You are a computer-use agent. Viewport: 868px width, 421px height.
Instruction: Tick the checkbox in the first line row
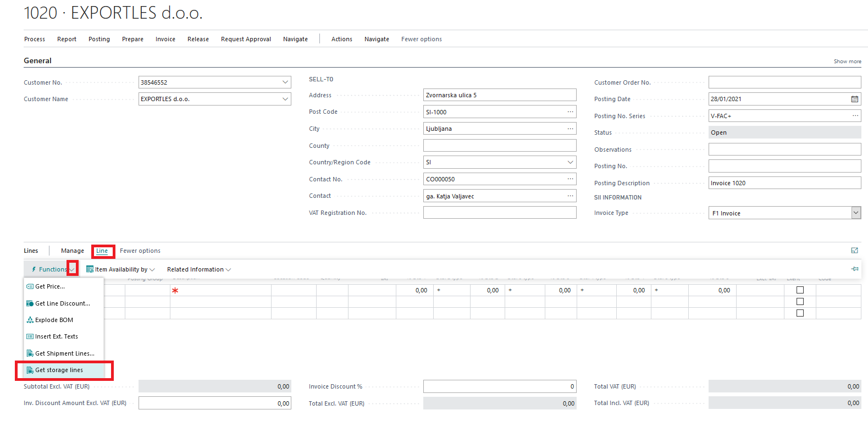(x=800, y=290)
